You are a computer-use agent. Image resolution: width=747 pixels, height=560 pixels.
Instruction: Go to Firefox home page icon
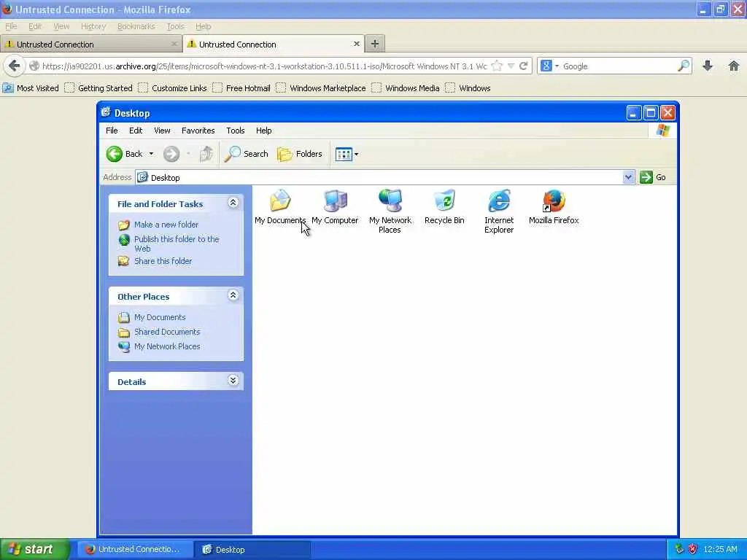point(734,66)
